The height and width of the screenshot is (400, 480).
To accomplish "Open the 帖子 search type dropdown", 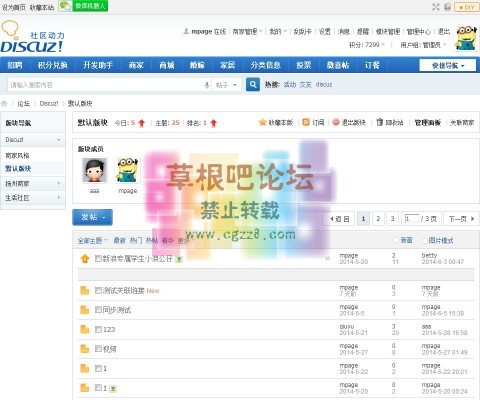I will (226, 85).
